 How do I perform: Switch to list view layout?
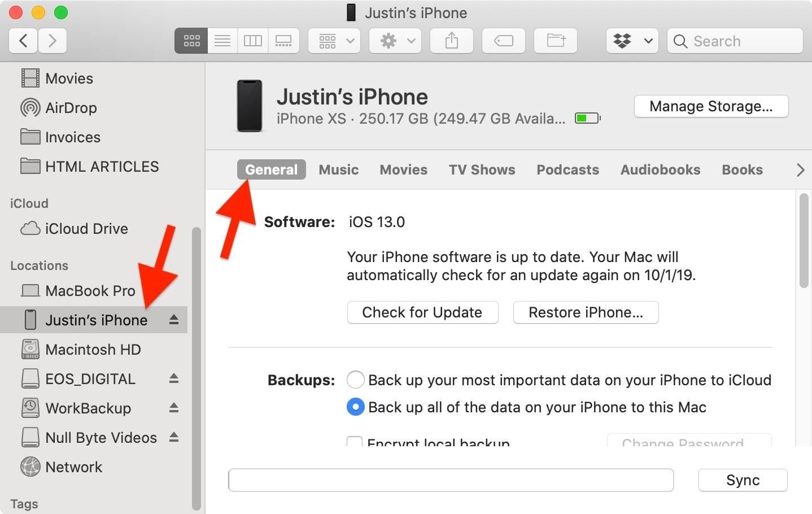[222, 40]
